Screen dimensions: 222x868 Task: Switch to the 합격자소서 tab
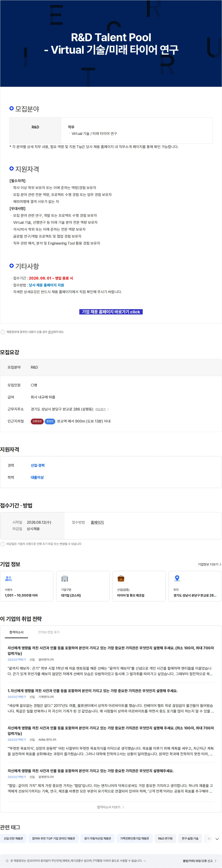(16, 632)
